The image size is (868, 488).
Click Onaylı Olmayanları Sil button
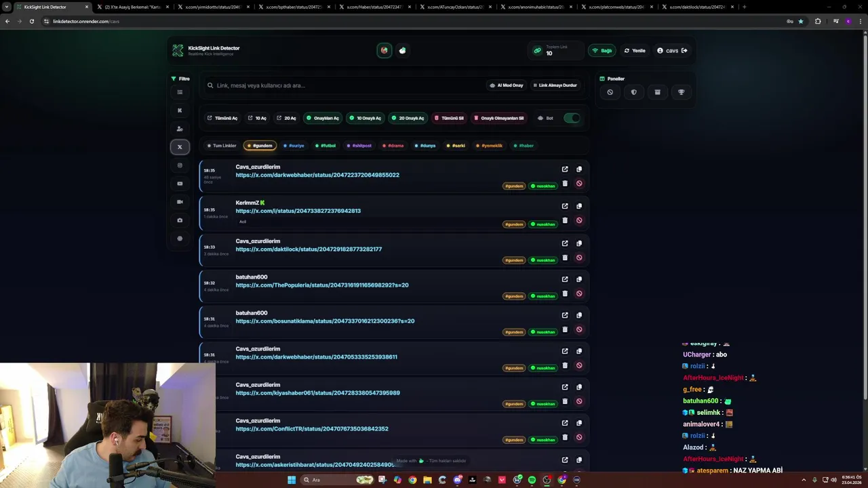pos(498,118)
